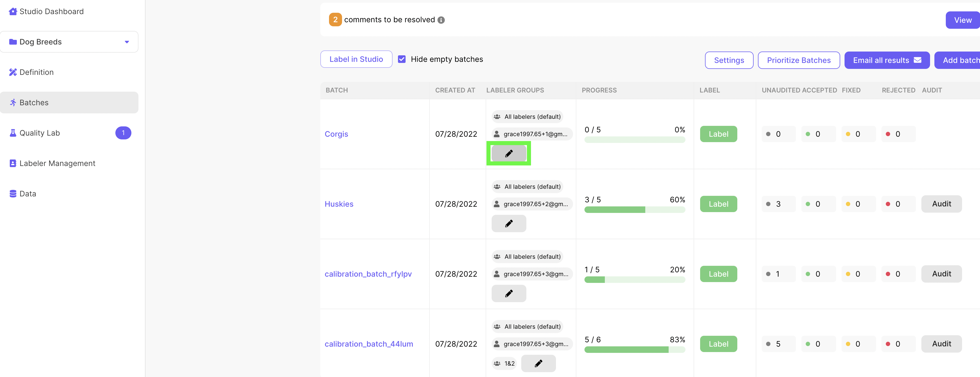The image size is (980, 377).
Task: Click the Studio Dashboard home icon
Action: point(12,11)
